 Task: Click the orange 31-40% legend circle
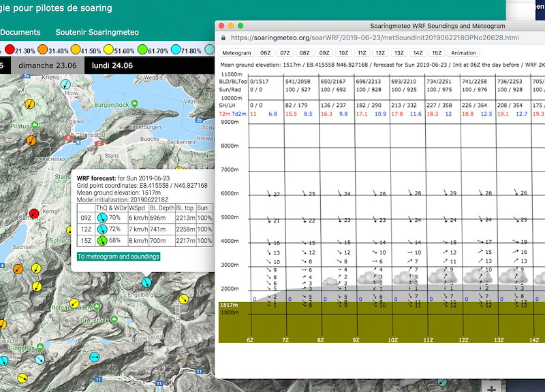tap(42, 50)
